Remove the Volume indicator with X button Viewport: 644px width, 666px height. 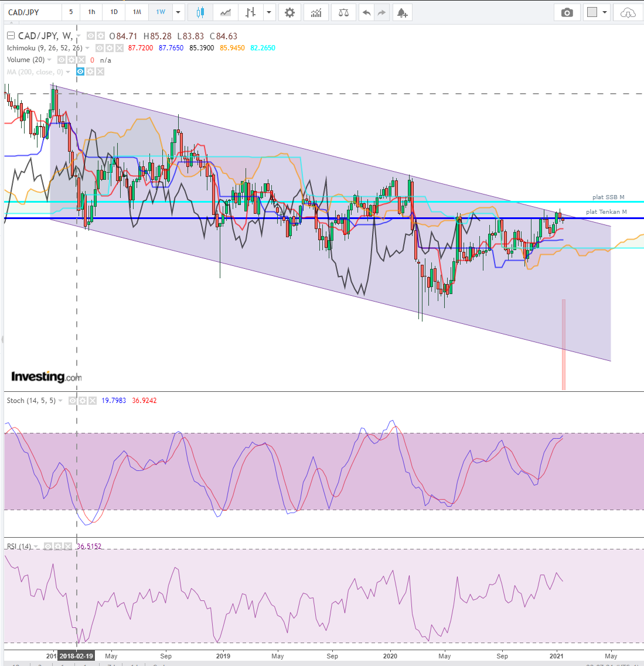pyautogui.click(x=81, y=60)
